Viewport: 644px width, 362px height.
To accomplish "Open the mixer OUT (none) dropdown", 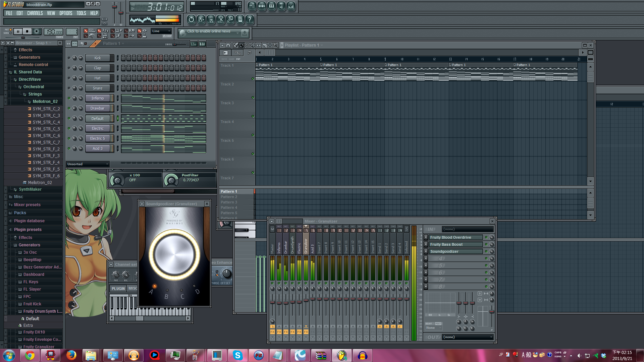I will 468,337.
